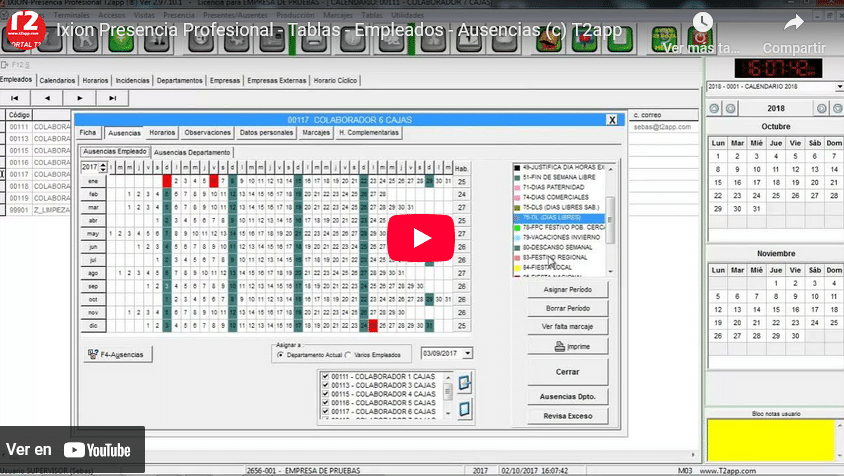Select 49-Justifica Dia Horas black swatch
Screen dimensions: 844x476
pos(517,167)
